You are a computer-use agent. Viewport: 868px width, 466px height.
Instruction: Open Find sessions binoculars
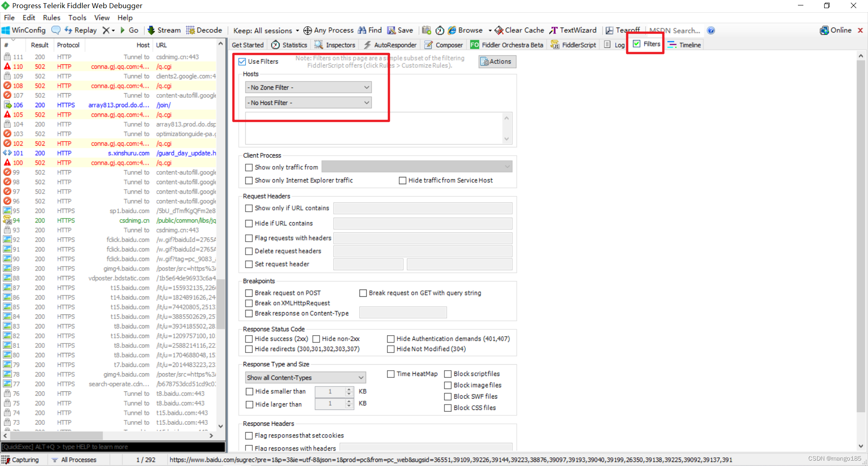(370, 30)
